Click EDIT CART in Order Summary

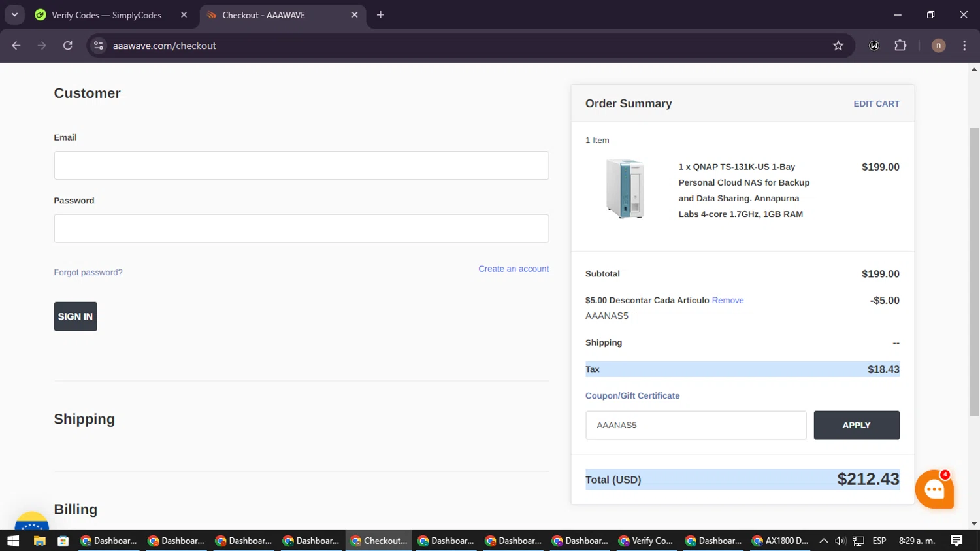[876, 103]
